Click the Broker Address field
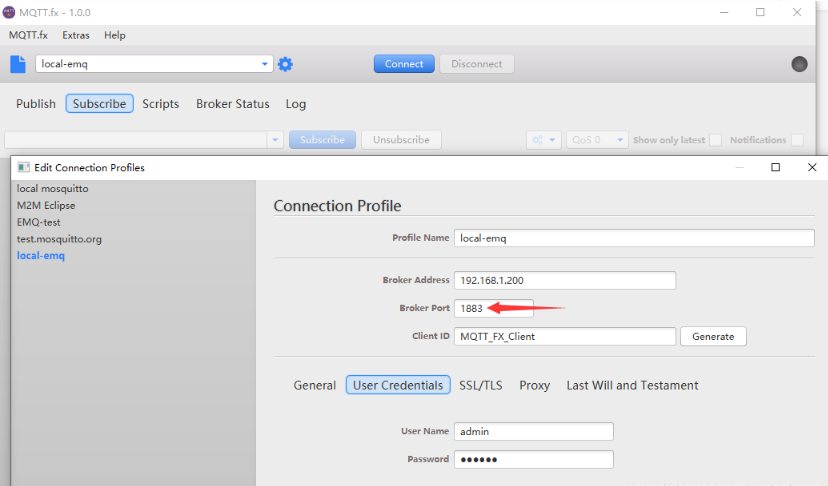This screenshot has width=828, height=486. pos(565,281)
